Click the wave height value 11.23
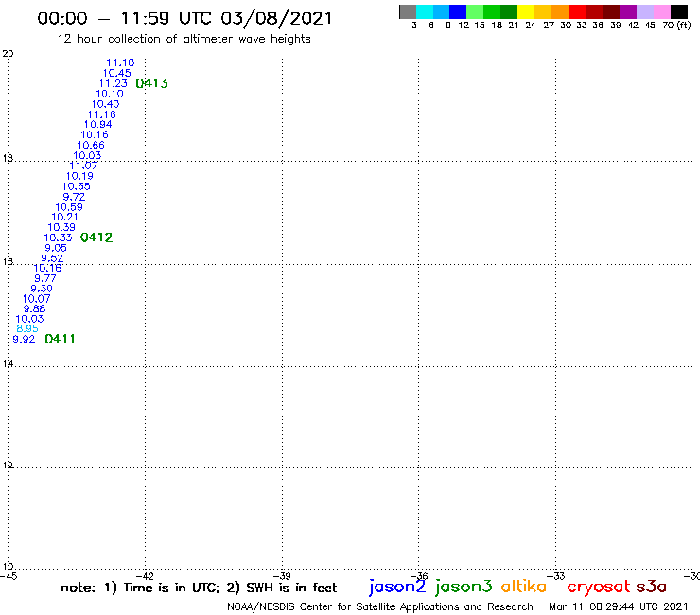 [x=114, y=83]
